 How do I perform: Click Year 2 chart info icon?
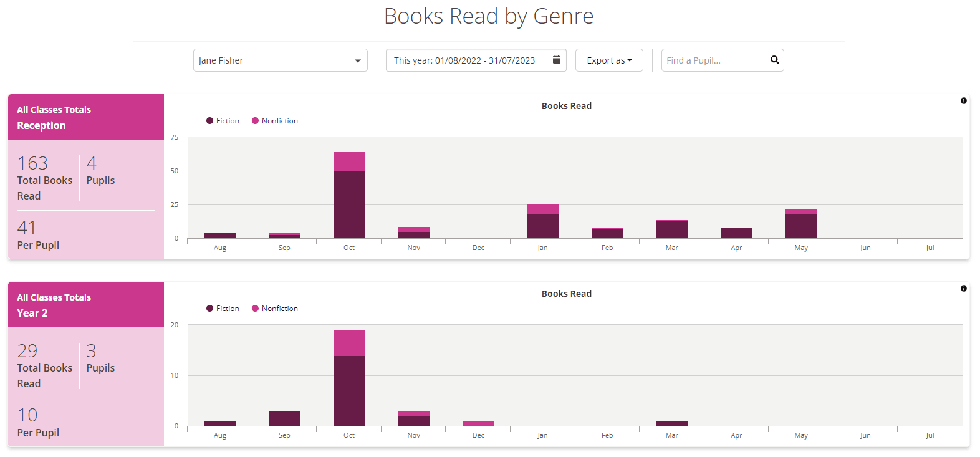(964, 289)
